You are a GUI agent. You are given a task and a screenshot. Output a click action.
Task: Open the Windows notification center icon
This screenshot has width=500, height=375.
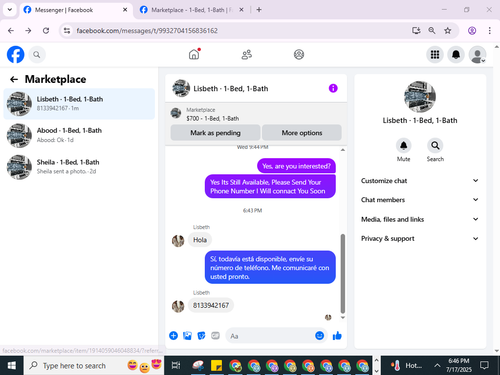(484, 366)
